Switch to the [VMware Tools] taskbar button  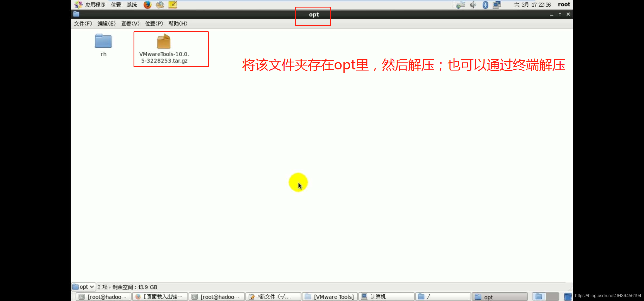(330, 297)
